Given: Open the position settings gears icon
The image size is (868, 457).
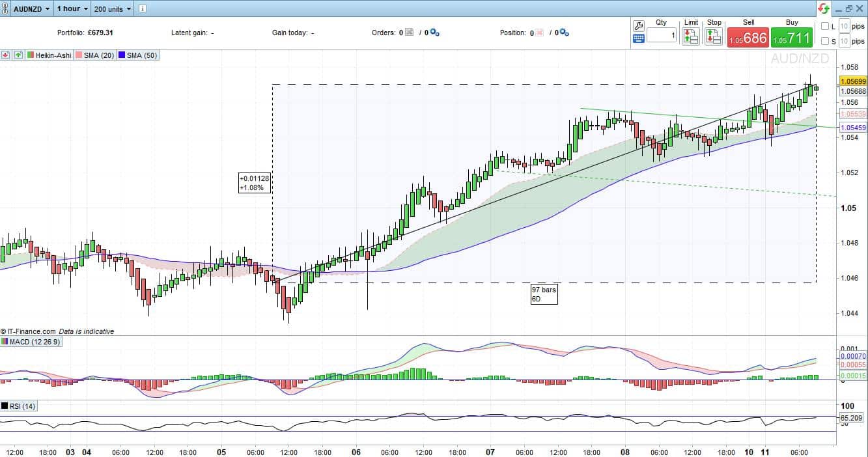Looking at the screenshot, I should pos(565,33).
